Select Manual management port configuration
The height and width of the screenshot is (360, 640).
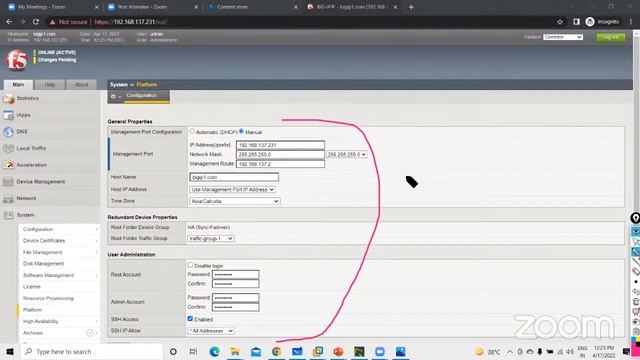241,131
